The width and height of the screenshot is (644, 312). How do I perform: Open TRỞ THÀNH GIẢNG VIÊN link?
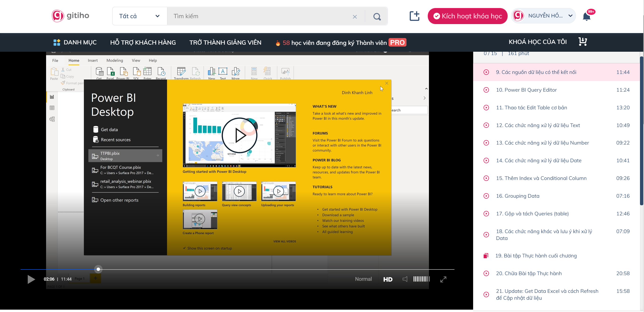click(225, 43)
